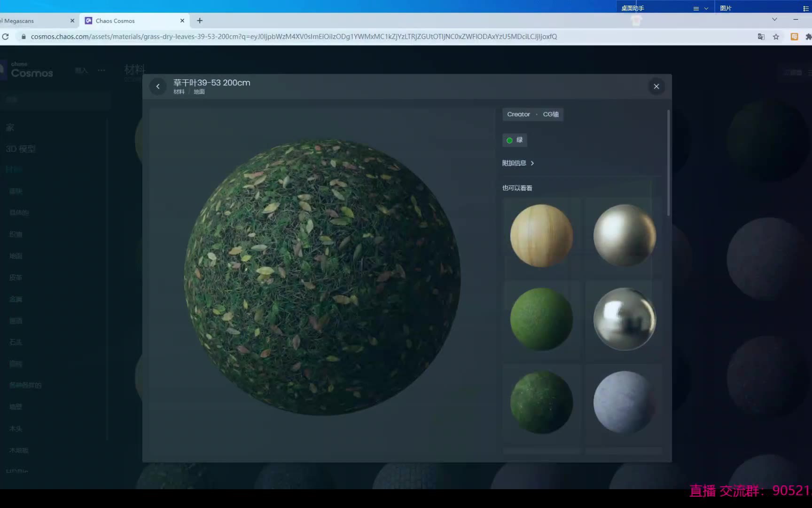Screen dimensions: 812x508
Task: Click the 图片 panel label at top
Action: (x=726, y=8)
